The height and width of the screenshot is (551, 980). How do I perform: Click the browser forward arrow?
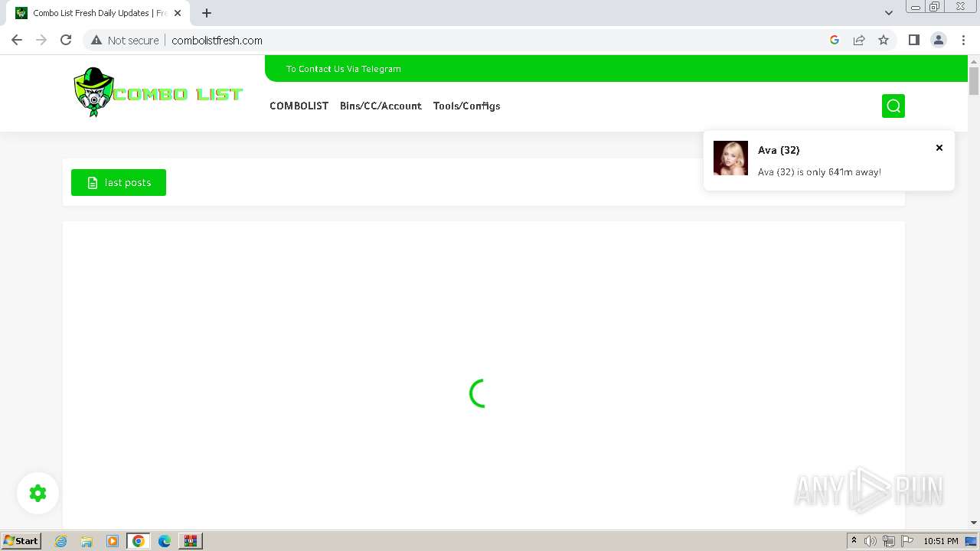pyautogui.click(x=41, y=40)
